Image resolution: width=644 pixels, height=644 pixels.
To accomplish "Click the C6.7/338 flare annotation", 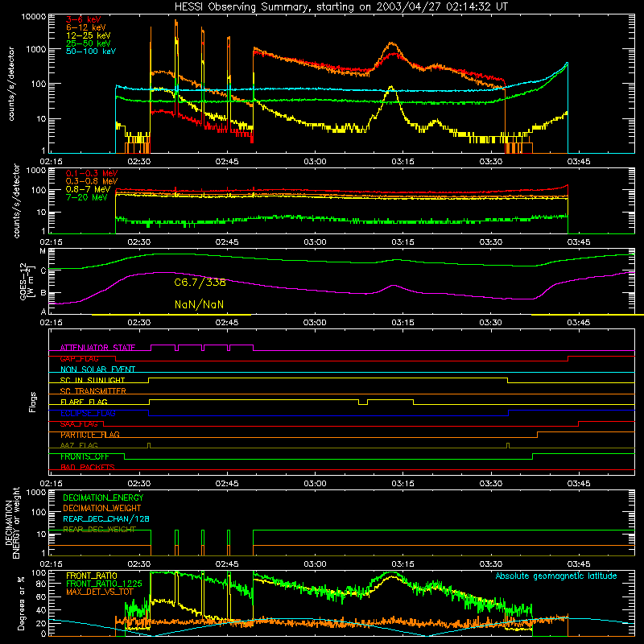I will [x=200, y=283].
